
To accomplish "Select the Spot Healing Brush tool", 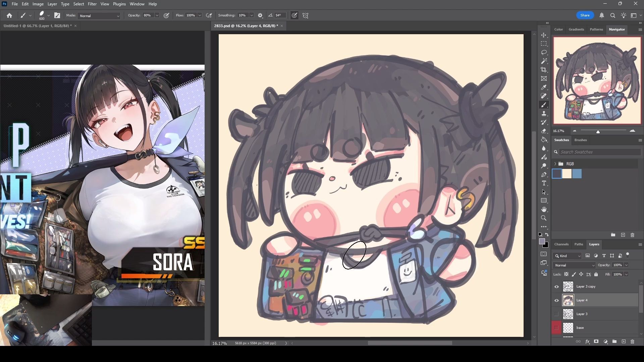I will [544, 96].
